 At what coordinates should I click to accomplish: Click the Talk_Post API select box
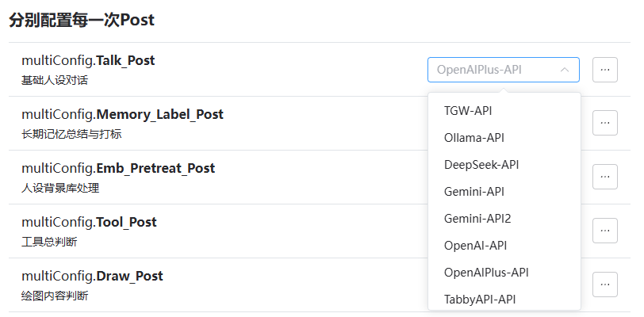tap(492, 70)
